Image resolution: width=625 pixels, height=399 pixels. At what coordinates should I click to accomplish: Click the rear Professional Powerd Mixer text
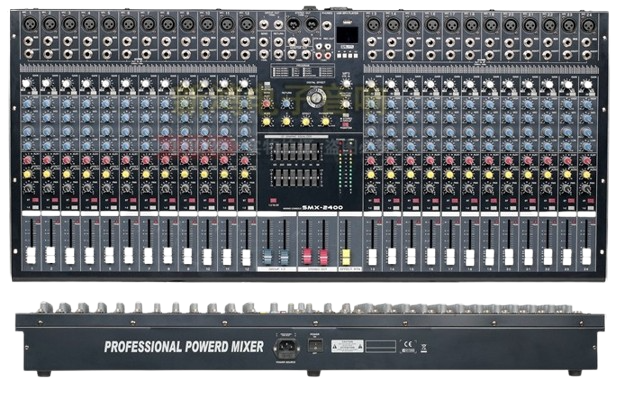(x=184, y=346)
